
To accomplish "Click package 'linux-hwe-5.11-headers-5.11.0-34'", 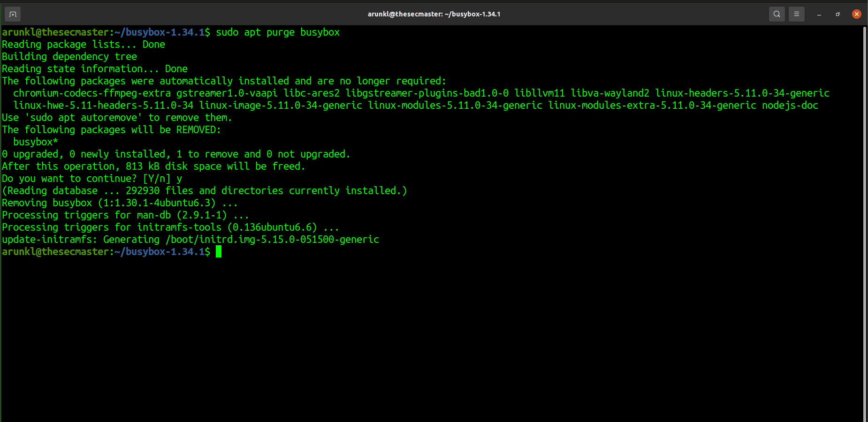I will point(103,105).
